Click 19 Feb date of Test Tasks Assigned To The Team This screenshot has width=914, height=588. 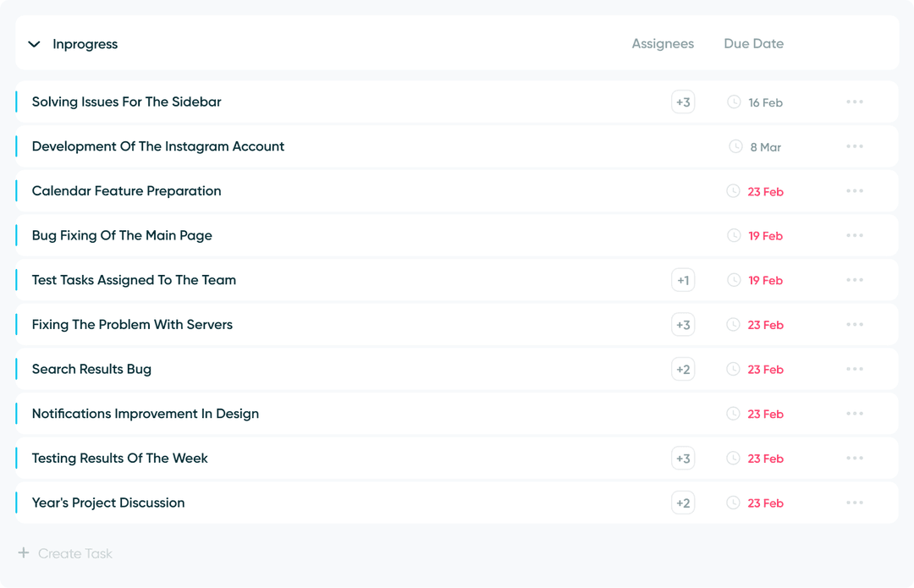(x=765, y=281)
